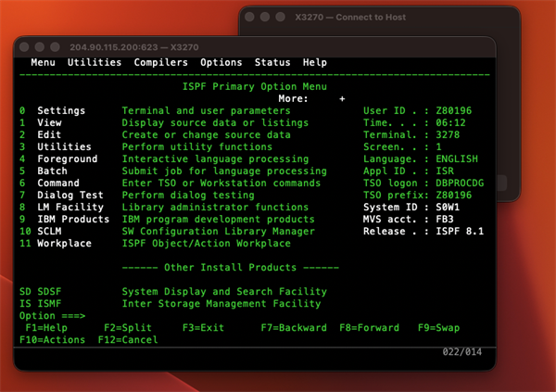Image resolution: width=556 pixels, height=392 pixels.
Task: Select option 1 View
Action: pyautogui.click(x=41, y=122)
